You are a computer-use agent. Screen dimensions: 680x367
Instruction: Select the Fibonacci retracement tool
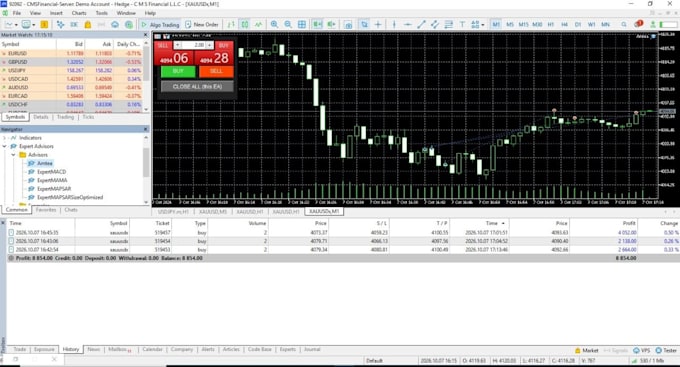449,25
